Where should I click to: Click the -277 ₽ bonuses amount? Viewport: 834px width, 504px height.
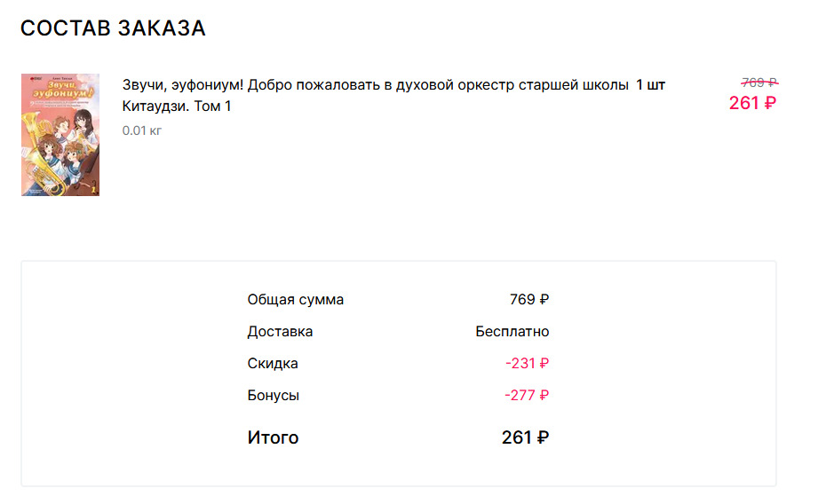point(527,396)
